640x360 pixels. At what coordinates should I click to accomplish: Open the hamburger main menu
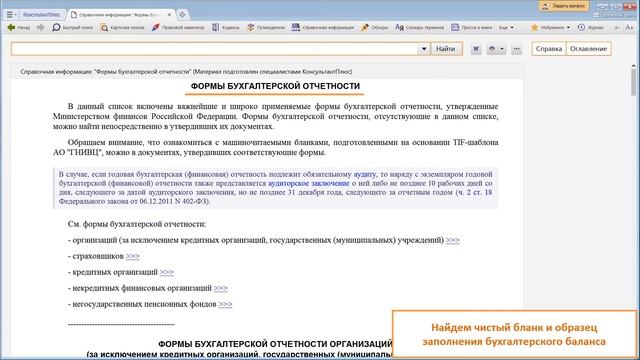pos(10,15)
